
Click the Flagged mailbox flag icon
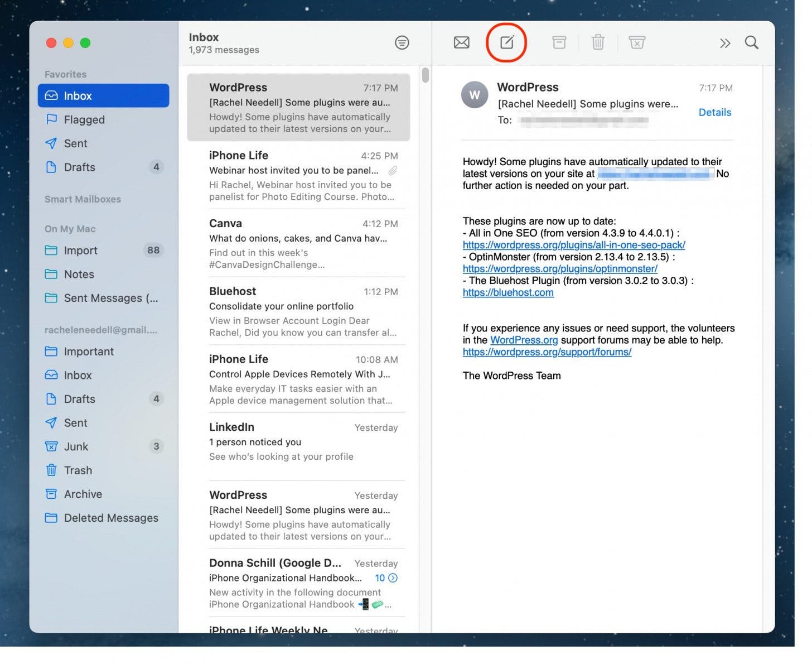tap(51, 119)
